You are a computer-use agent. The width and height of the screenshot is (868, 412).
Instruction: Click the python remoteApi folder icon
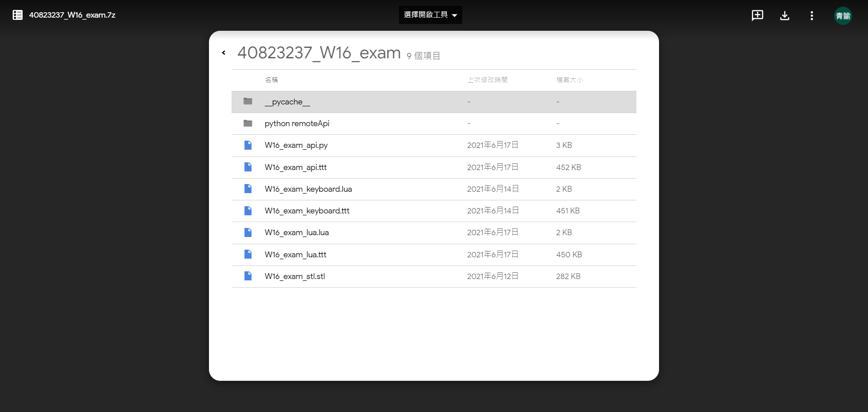[248, 123]
